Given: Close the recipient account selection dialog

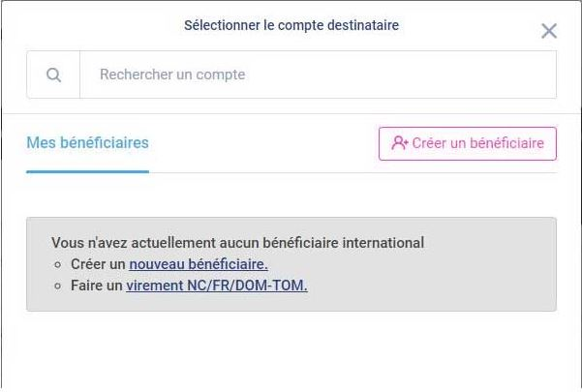Looking at the screenshot, I should point(549,31).
